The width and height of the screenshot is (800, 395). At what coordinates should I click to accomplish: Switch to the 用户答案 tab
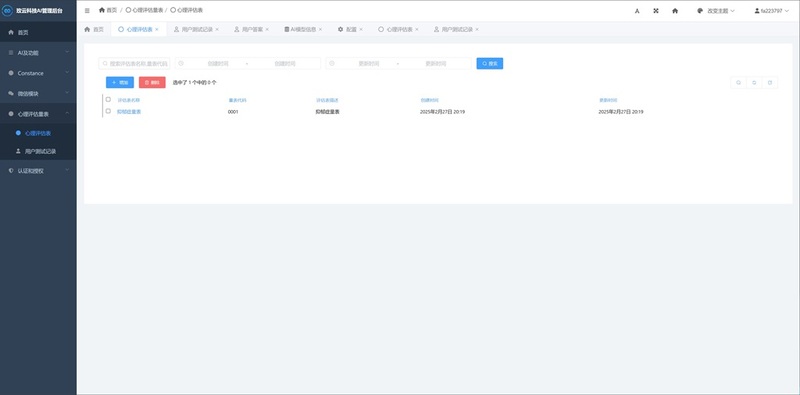252,29
